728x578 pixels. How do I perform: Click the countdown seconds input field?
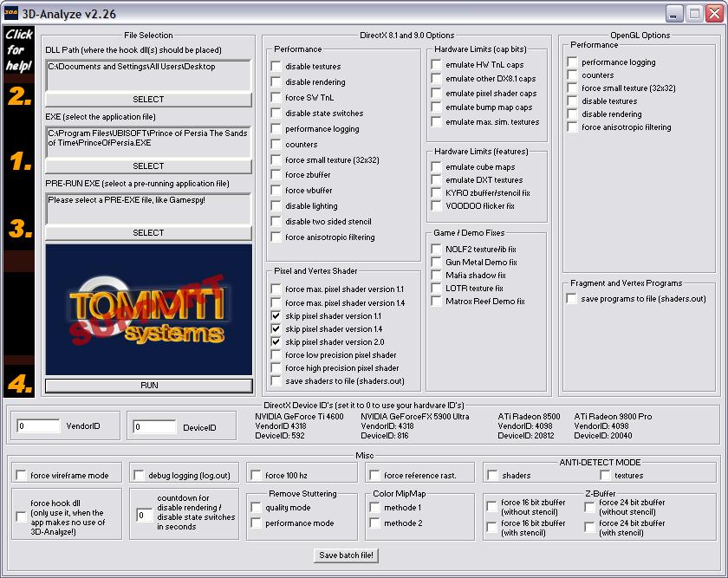click(x=145, y=516)
